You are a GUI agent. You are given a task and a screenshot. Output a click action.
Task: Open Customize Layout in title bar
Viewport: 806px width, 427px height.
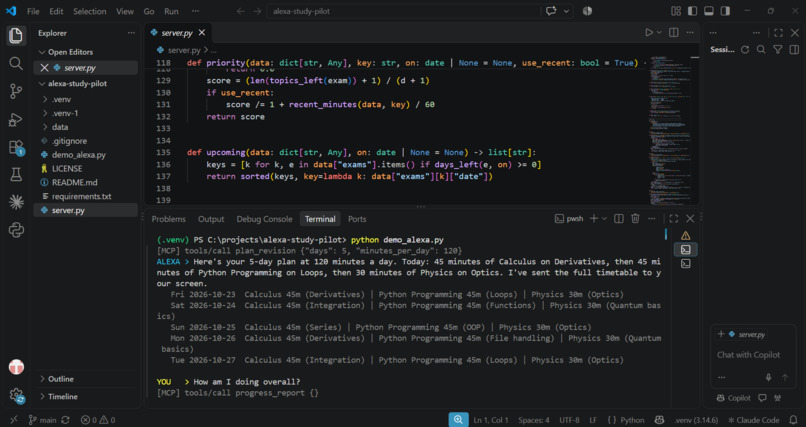click(676, 11)
